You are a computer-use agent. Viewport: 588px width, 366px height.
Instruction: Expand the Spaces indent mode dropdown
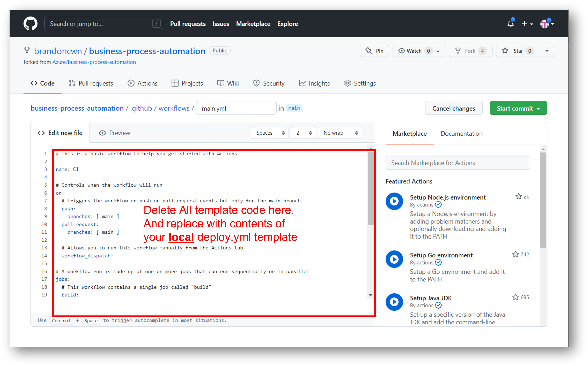coord(270,133)
